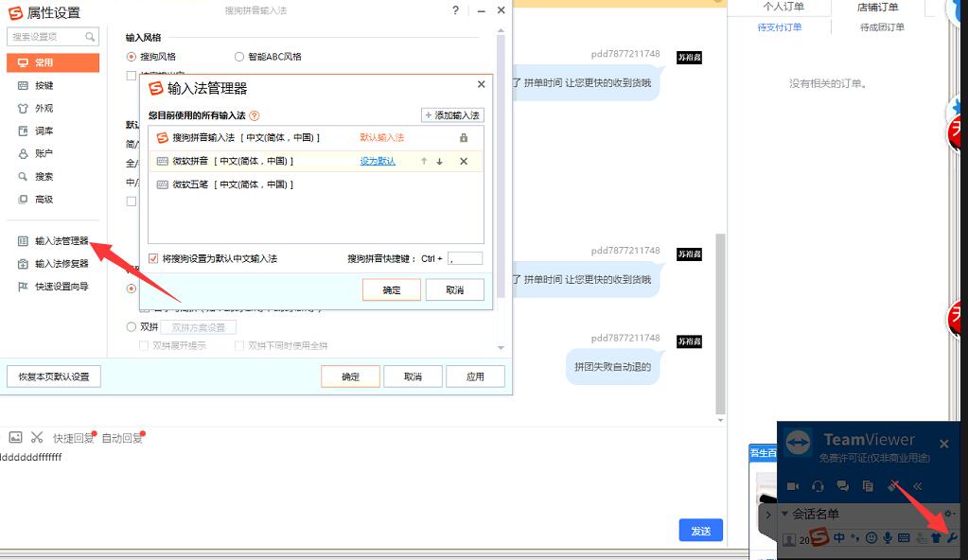Click the Sogou S logo on the IME bar
The image size is (968, 560).
[x=819, y=537]
